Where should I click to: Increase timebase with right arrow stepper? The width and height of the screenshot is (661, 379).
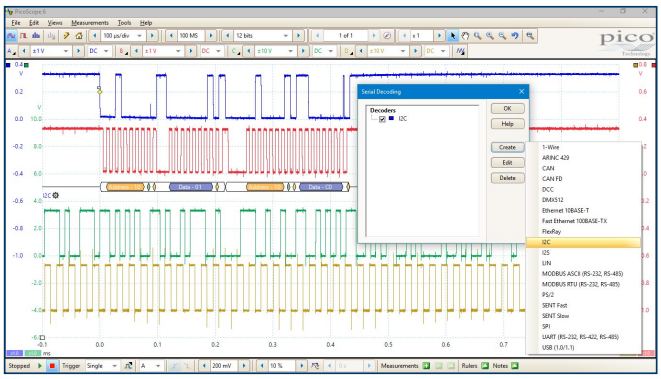coord(152,36)
